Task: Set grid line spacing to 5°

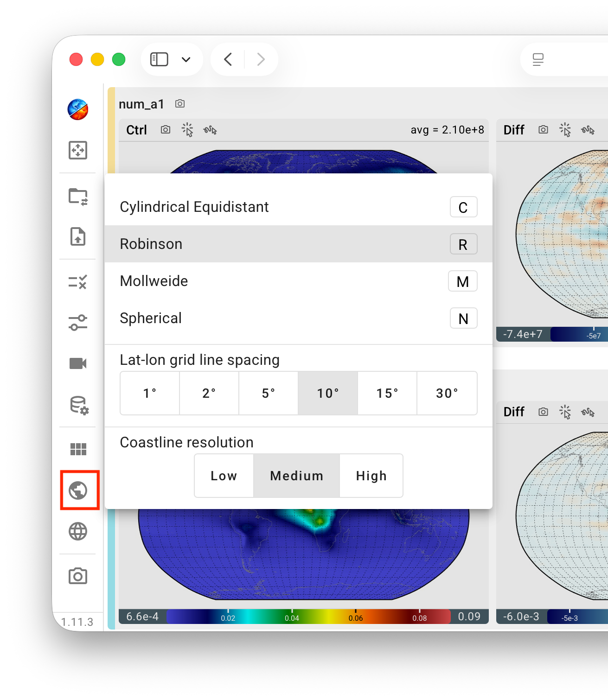Action: pyautogui.click(x=269, y=393)
